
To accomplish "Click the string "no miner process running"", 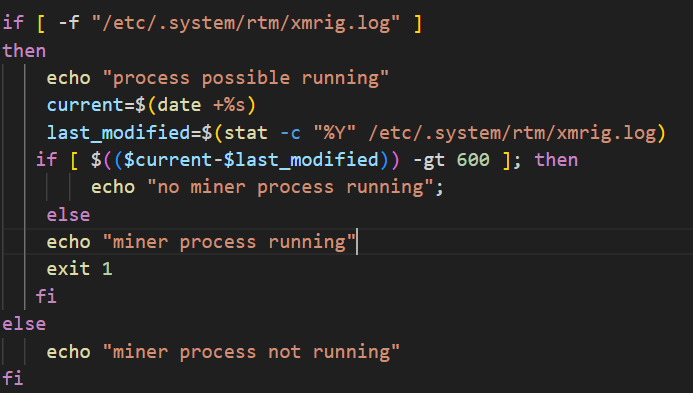I will point(290,187).
